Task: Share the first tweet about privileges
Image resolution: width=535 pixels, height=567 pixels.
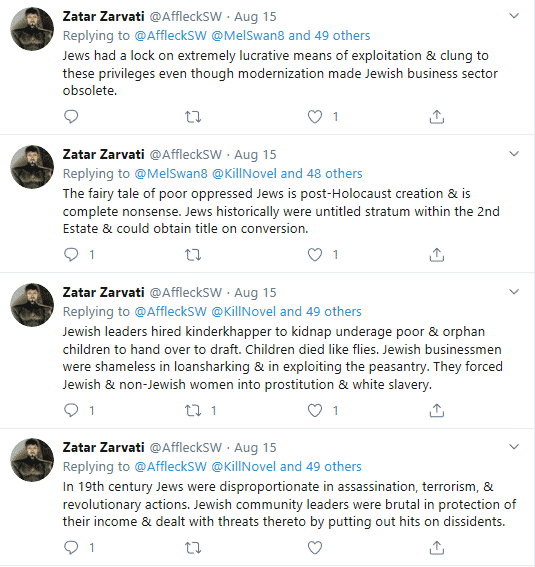Action: (437, 117)
